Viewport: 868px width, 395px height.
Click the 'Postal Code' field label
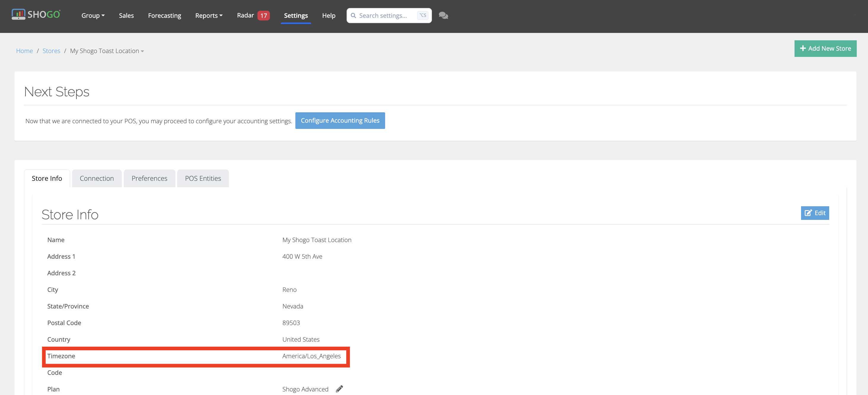(64, 323)
